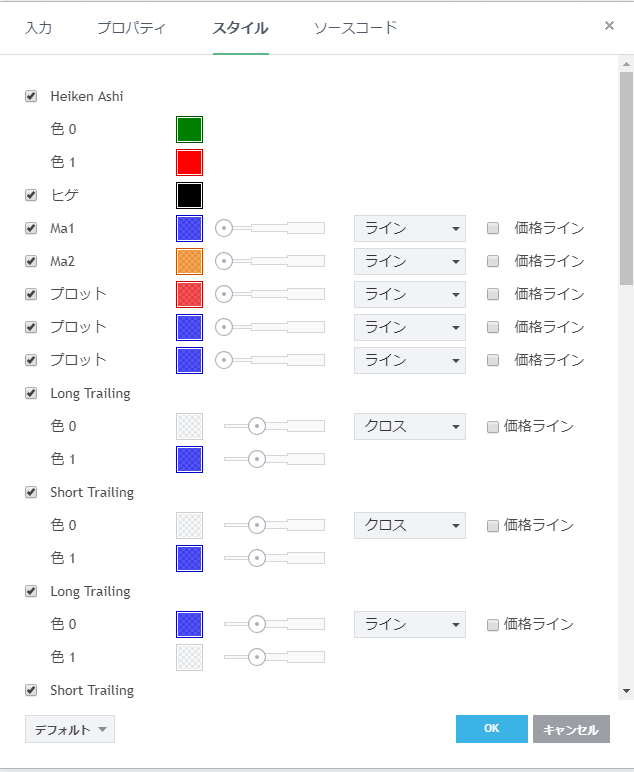Expand the クロス dropdown for first Long Trailing
Screen dimensions: 634x772
pos(409,426)
